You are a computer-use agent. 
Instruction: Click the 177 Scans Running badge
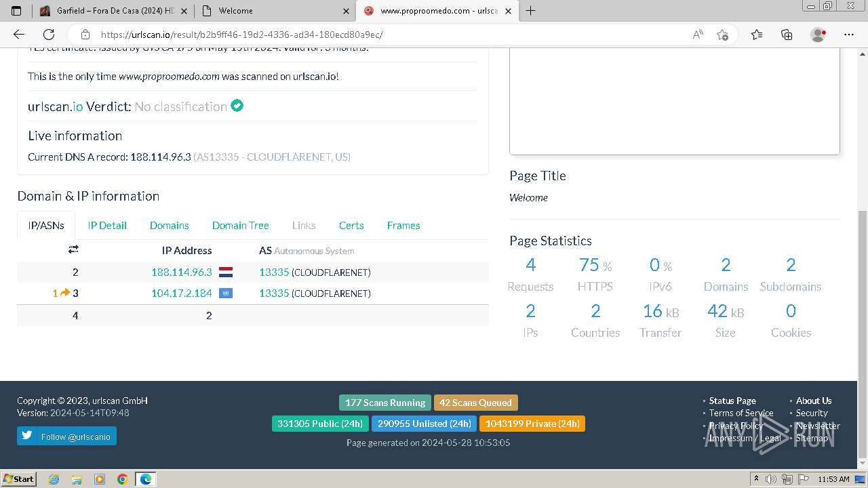[385, 403]
